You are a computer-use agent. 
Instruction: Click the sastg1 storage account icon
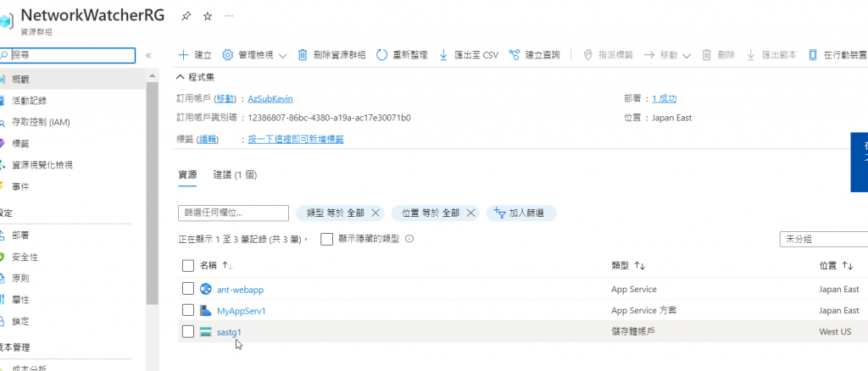click(205, 332)
